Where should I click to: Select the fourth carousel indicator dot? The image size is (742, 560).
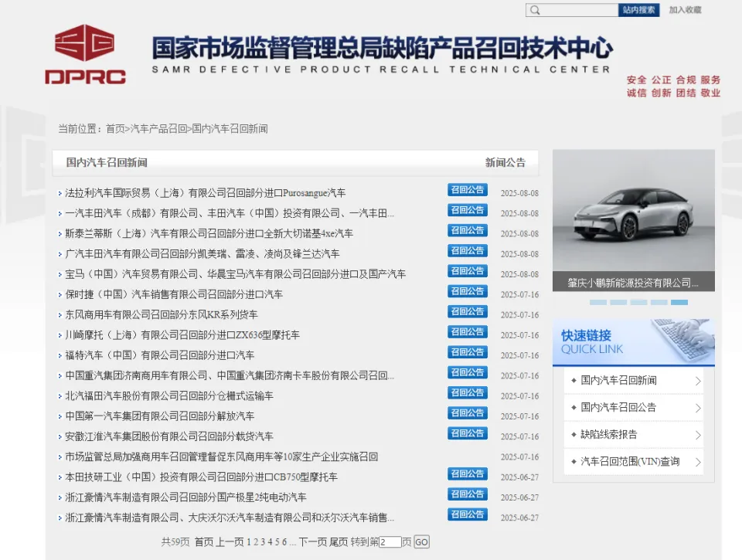(x=659, y=301)
